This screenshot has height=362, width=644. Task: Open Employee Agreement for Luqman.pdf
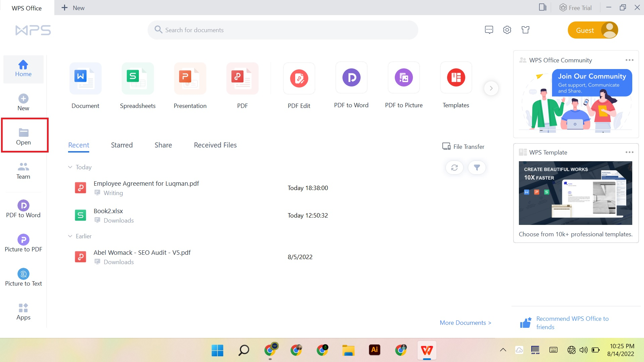point(146,183)
